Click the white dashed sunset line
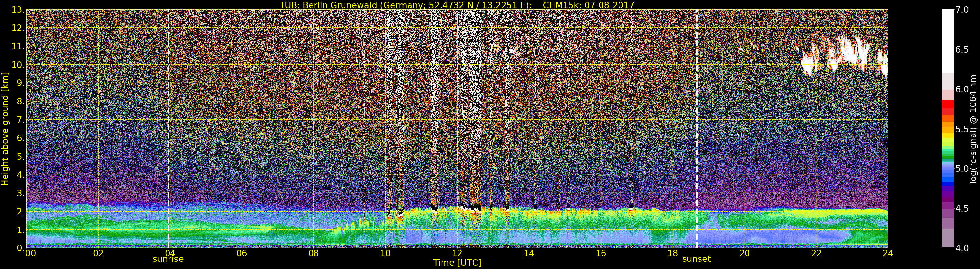980x269 pixels. tap(697, 129)
